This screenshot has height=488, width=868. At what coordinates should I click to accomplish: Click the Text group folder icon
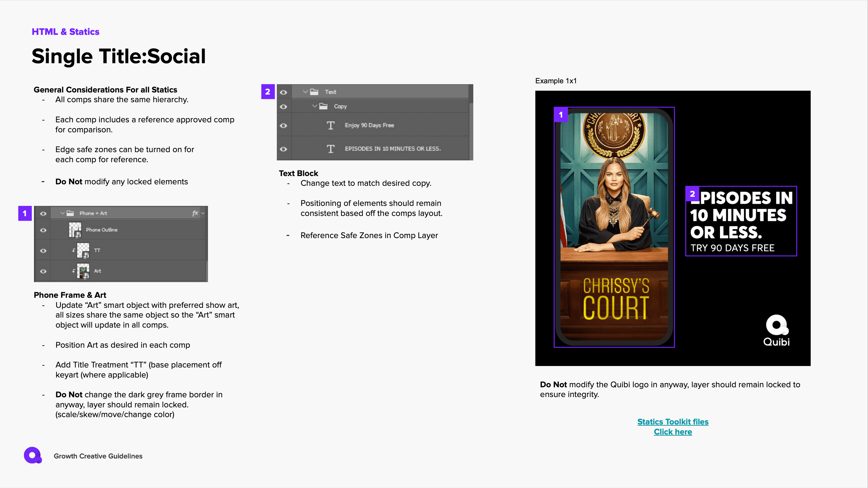pos(314,92)
